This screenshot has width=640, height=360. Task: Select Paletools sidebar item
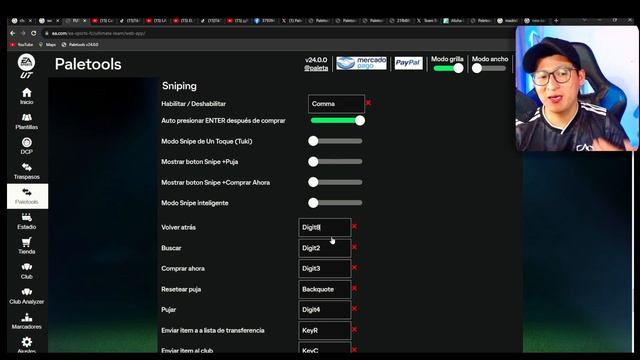coord(27,196)
